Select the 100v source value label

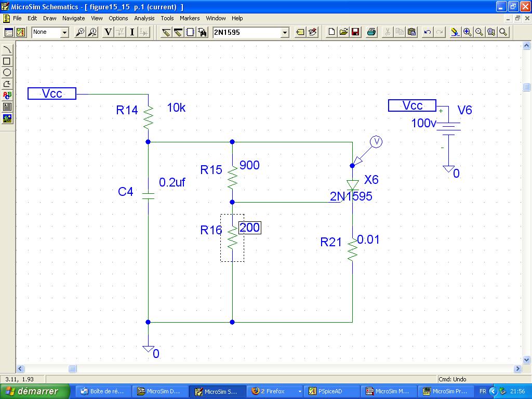click(x=423, y=123)
